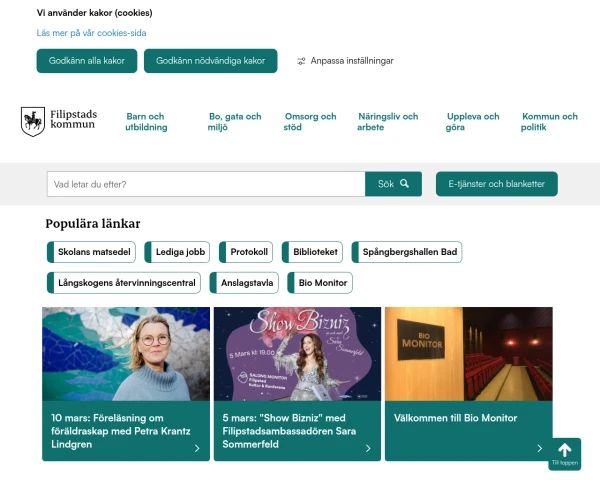This screenshot has width=600, height=480.
Task: Click the Filipstads kommun logo
Action: click(59, 121)
